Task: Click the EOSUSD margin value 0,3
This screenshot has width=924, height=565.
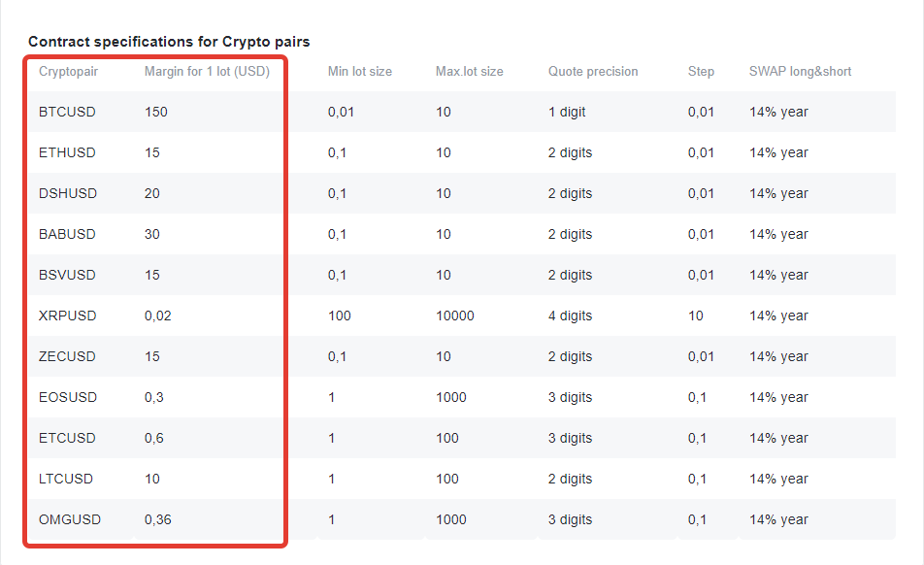Action: pos(153,398)
